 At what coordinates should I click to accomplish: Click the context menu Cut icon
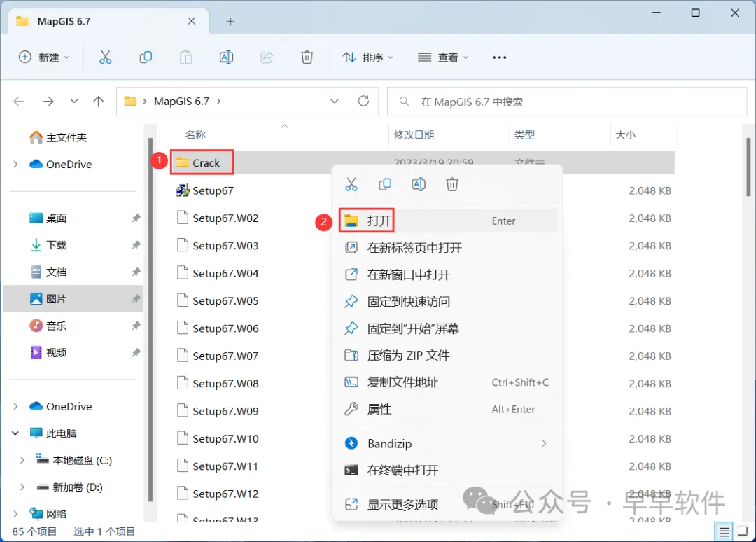click(351, 184)
